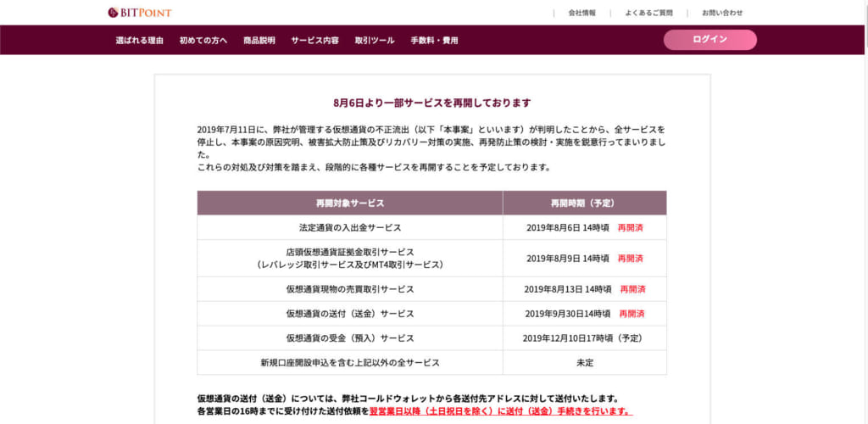
Task: Click the 2019年12月10日17時頃（予定） date cell
Action: [584, 338]
